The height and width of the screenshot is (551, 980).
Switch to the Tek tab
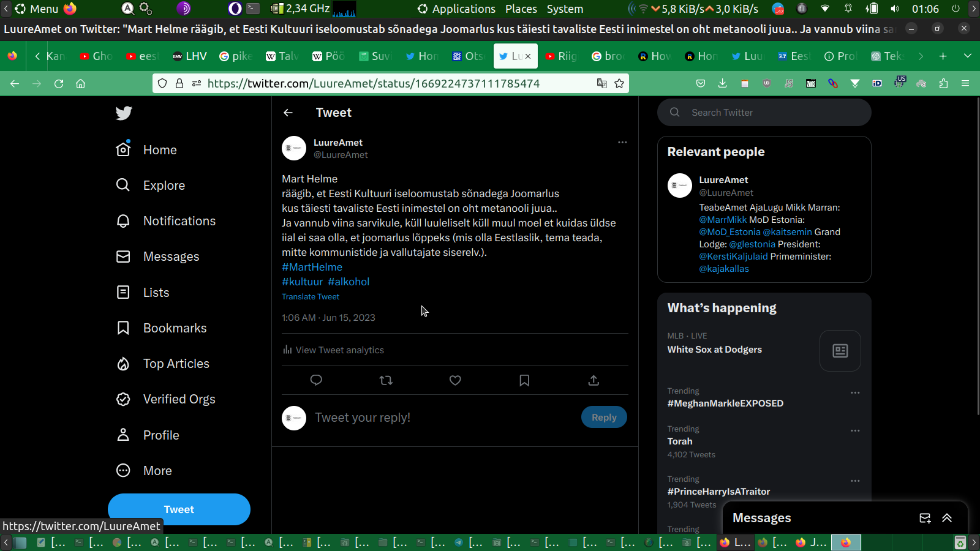click(x=886, y=56)
